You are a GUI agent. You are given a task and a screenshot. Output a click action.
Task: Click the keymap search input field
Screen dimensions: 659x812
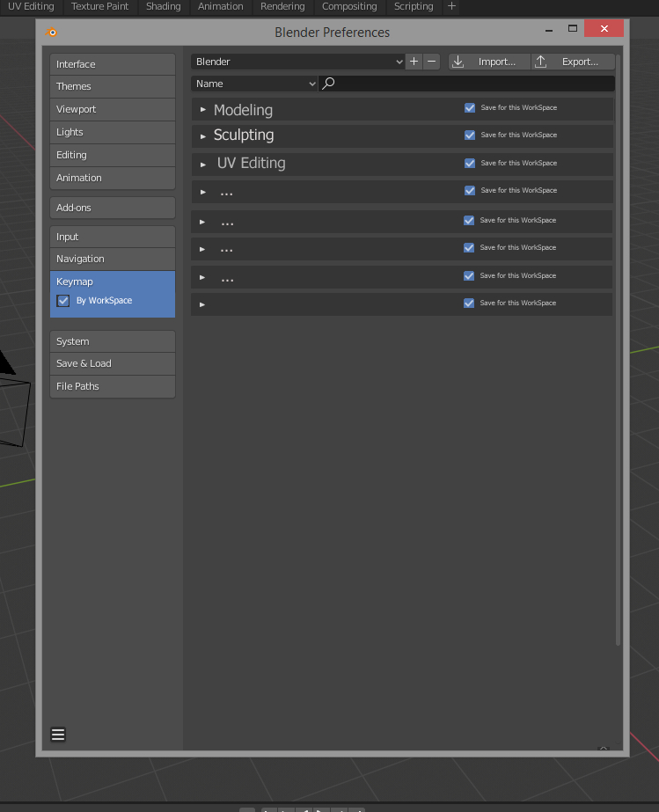tap(466, 84)
